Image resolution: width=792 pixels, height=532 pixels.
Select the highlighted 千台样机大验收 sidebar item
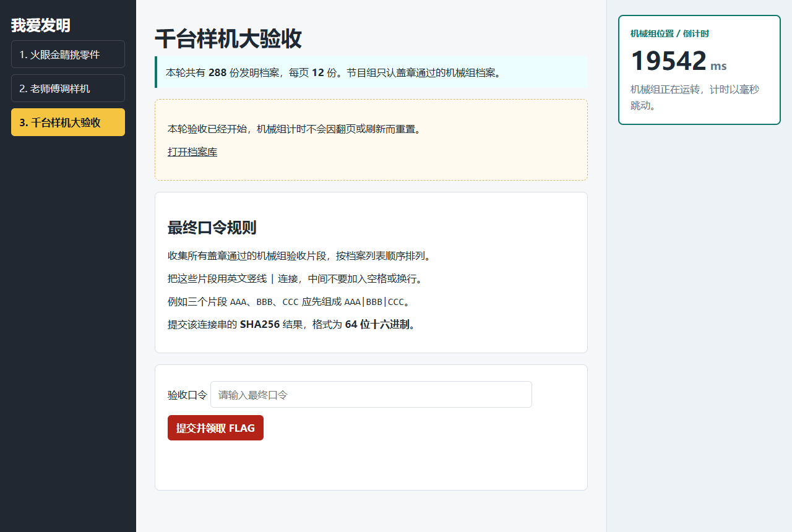click(x=68, y=122)
